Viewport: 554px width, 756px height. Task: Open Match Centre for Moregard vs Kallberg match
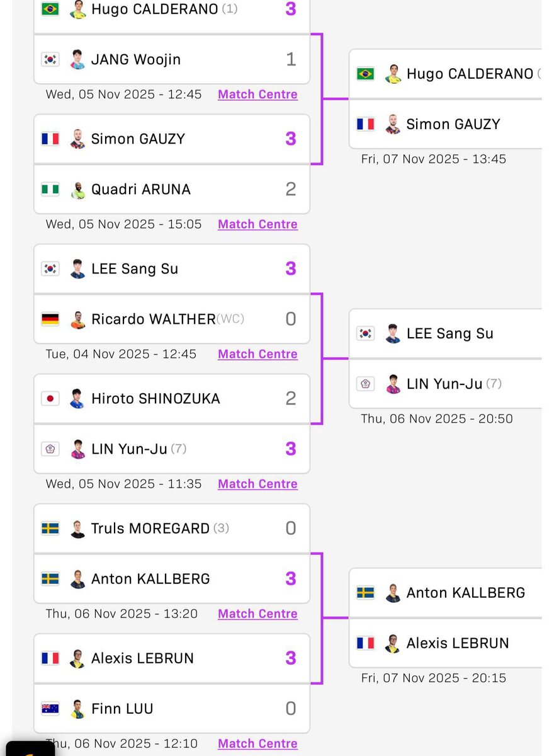click(x=257, y=614)
